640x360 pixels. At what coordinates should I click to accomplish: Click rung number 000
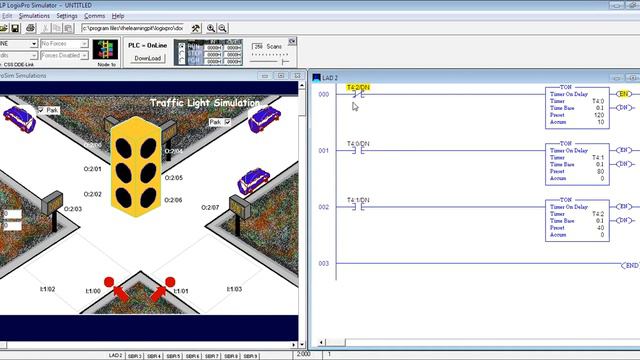[x=324, y=94]
